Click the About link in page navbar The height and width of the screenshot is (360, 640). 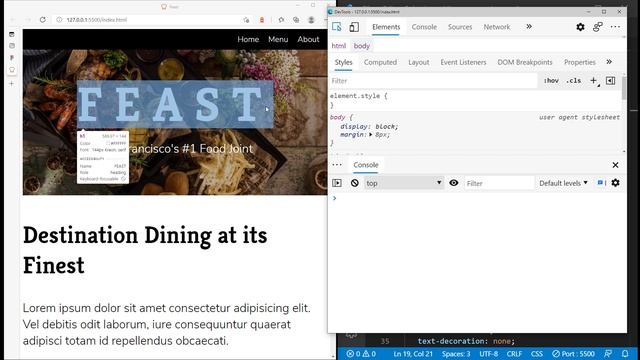coord(308,40)
